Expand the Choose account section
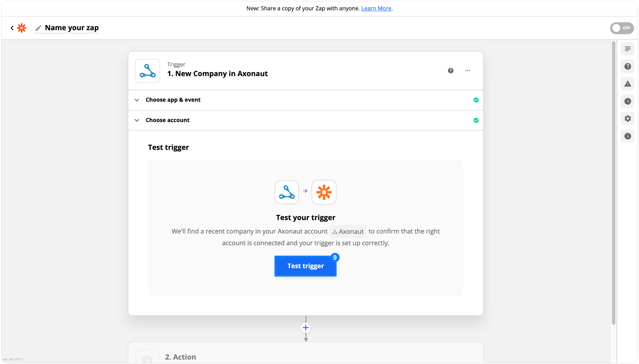Screen dimensions: 639x364 (x=306, y=120)
